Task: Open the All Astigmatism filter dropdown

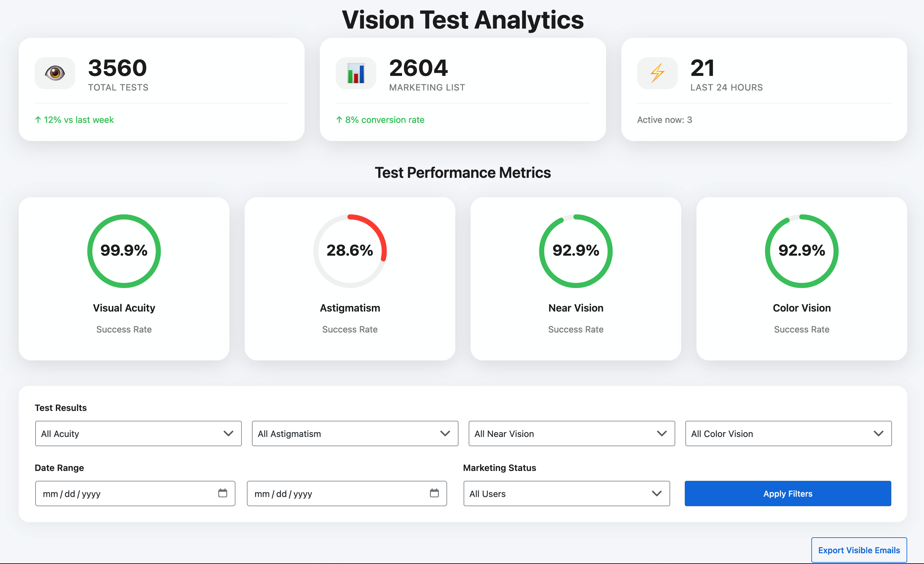Action: pos(355,433)
